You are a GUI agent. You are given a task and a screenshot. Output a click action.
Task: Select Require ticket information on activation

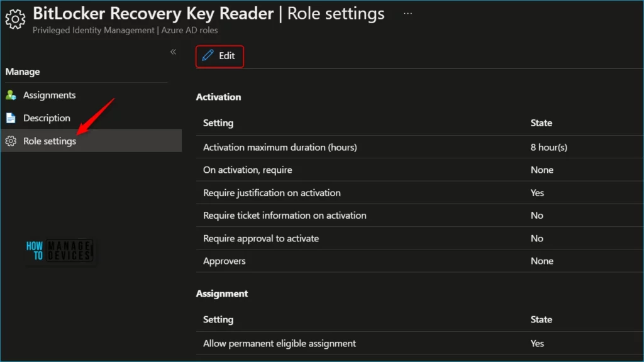pyautogui.click(x=285, y=215)
